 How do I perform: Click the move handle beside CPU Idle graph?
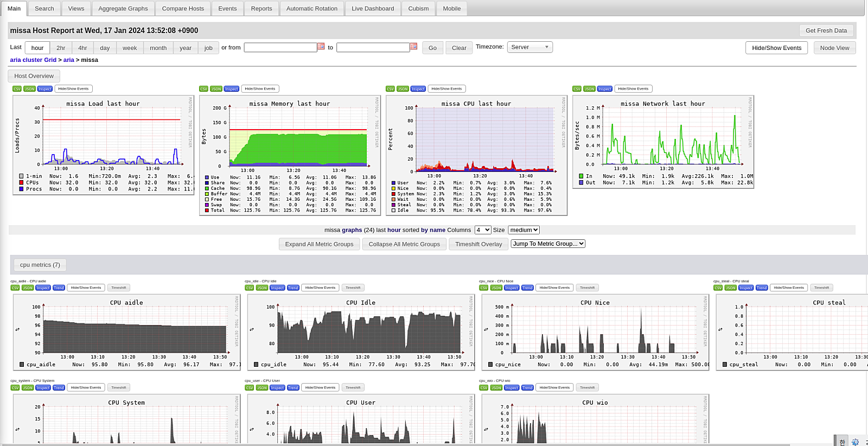click(x=252, y=329)
